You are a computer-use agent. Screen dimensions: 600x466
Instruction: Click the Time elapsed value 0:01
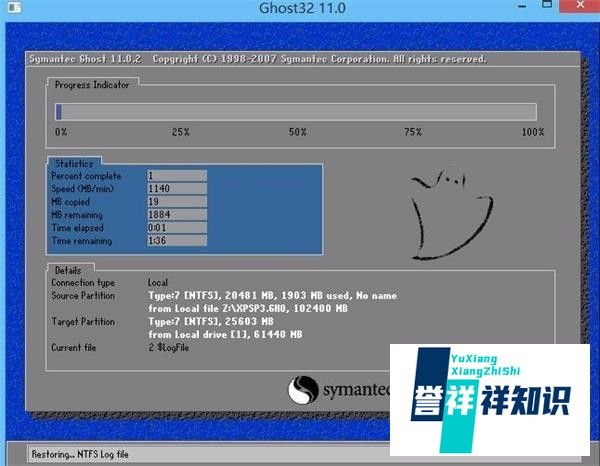point(177,228)
